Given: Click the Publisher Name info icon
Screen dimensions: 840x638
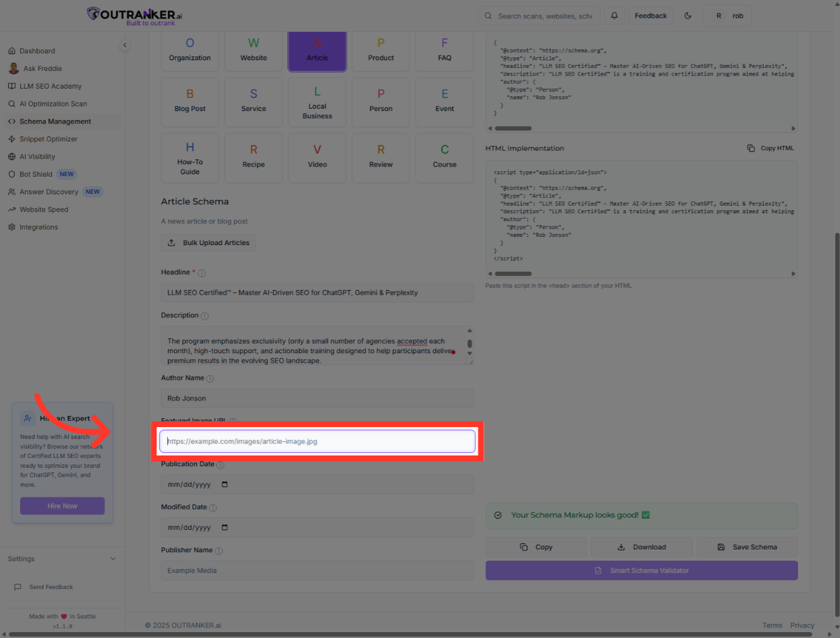Looking at the screenshot, I should [x=219, y=551].
